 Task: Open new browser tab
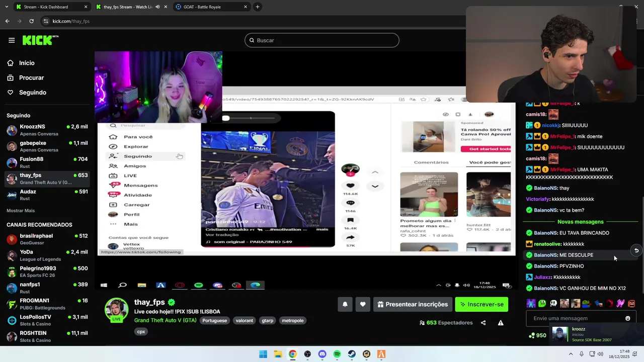tap(257, 7)
